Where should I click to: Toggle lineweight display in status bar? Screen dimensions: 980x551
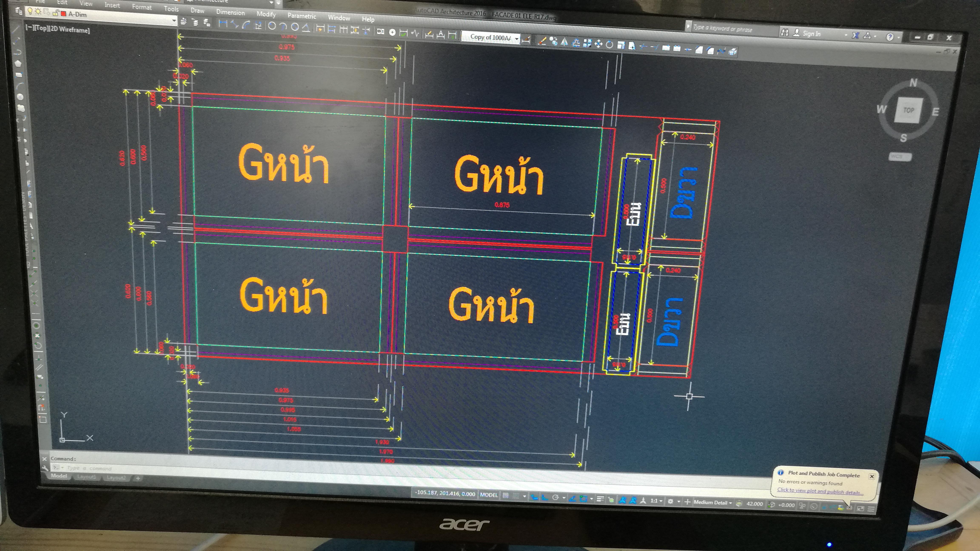(600, 499)
